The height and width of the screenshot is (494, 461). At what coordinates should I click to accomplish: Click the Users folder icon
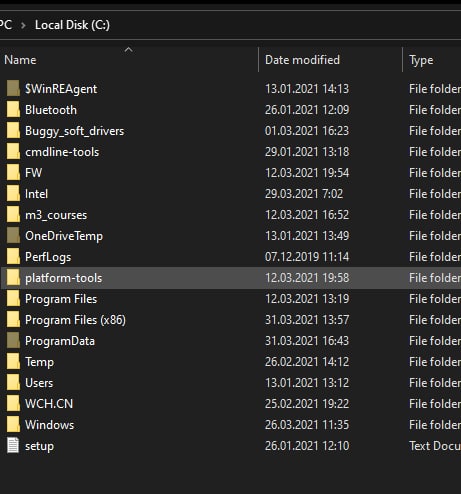pyautogui.click(x=13, y=383)
